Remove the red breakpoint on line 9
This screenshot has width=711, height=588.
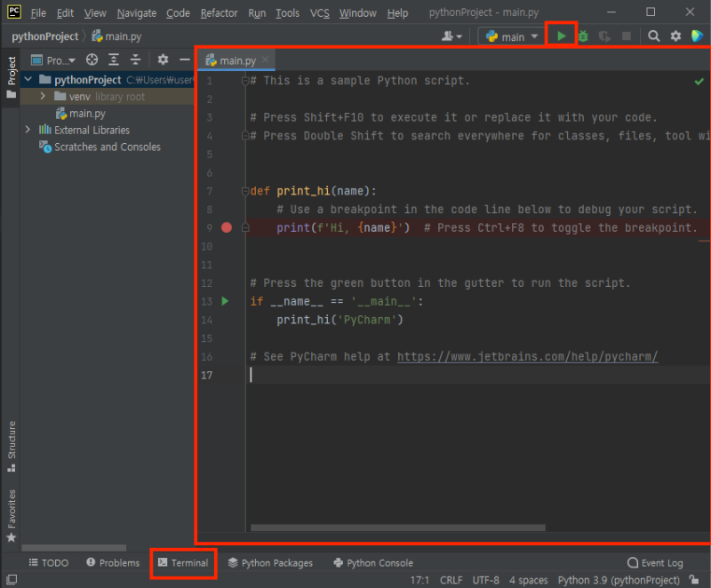(x=226, y=227)
